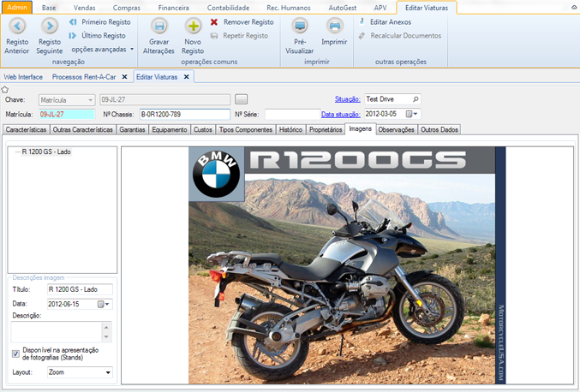This screenshot has width=580, height=392.
Task: Save changes with Gravar Alterações icon
Action: 158,27
